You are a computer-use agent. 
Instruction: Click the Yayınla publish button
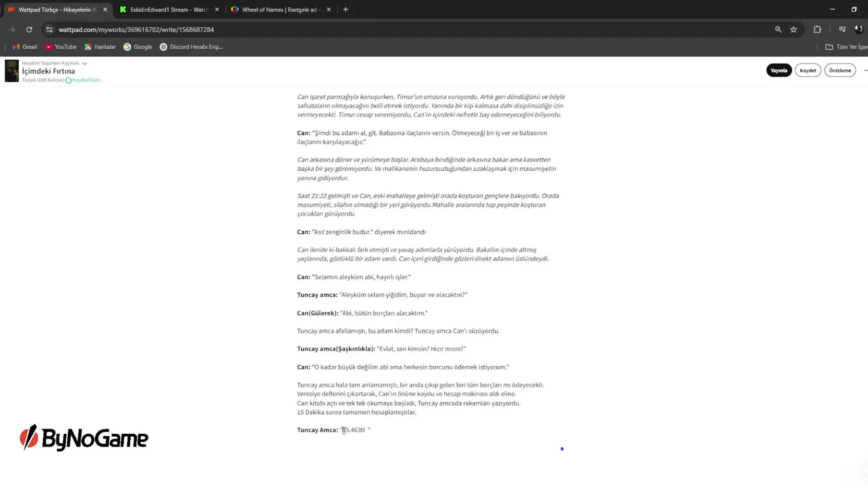click(x=778, y=70)
